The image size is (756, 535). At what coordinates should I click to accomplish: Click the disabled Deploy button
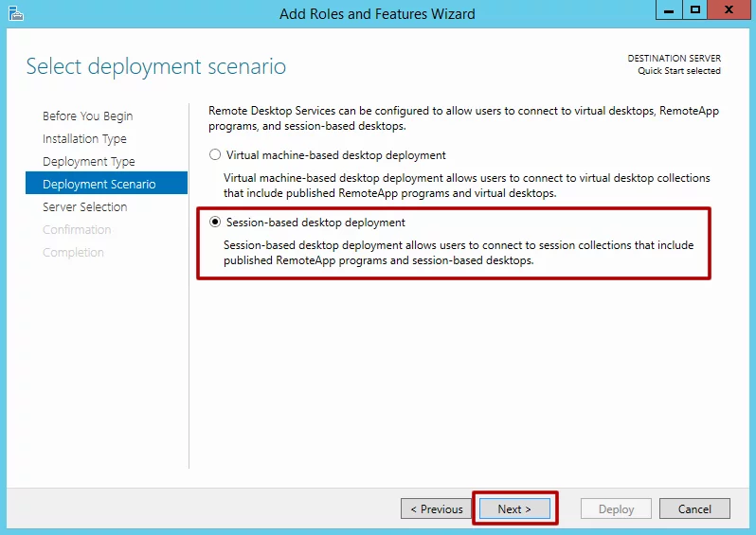[616, 509]
